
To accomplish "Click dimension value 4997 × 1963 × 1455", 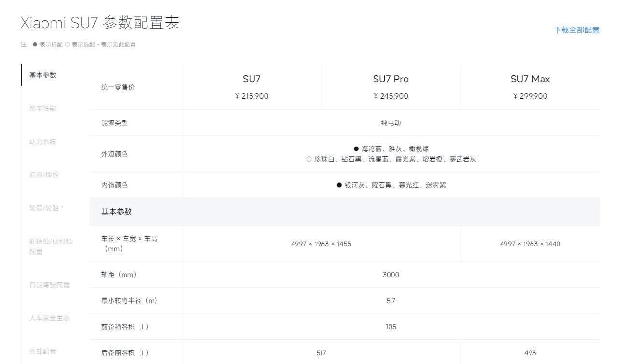I will click(x=321, y=244).
